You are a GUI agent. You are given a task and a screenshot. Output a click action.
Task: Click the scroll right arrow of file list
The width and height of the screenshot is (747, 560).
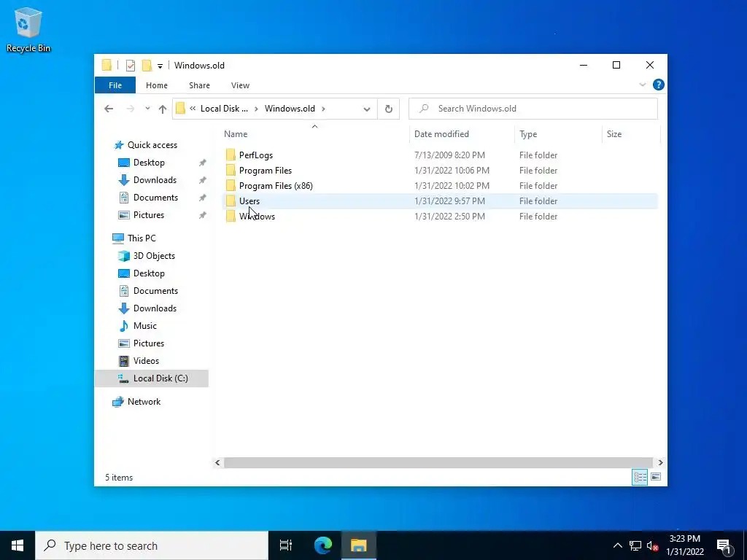[660, 462]
